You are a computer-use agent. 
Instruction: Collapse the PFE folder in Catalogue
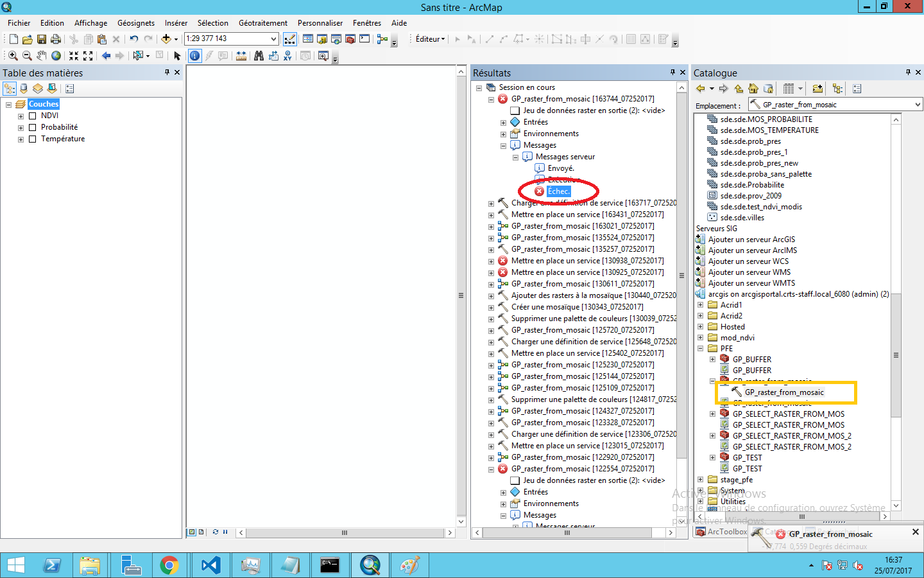point(700,349)
